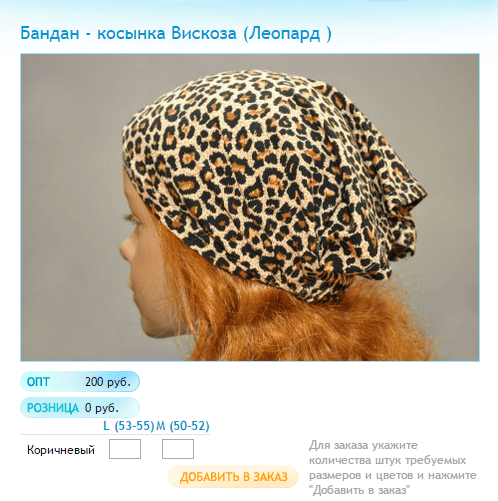Click quoted "Добавить в заказ" in help text
The image size is (498, 501).
coord(359,490)
